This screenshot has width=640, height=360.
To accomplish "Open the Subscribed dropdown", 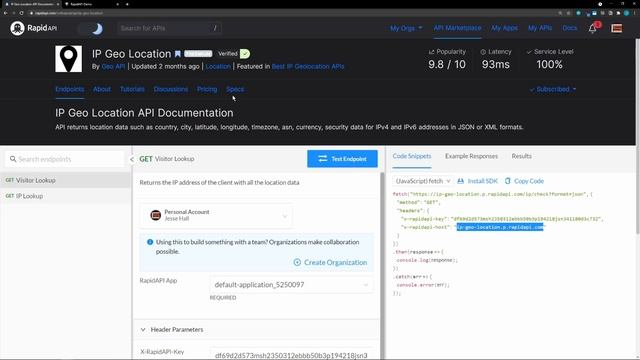I will pos(553,89).
